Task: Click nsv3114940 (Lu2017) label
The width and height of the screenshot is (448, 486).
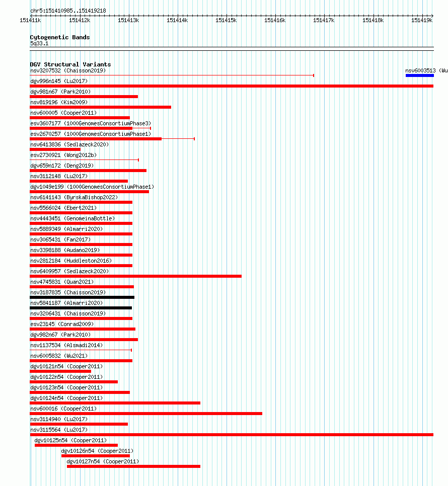Action: click(x=59, y=419)
